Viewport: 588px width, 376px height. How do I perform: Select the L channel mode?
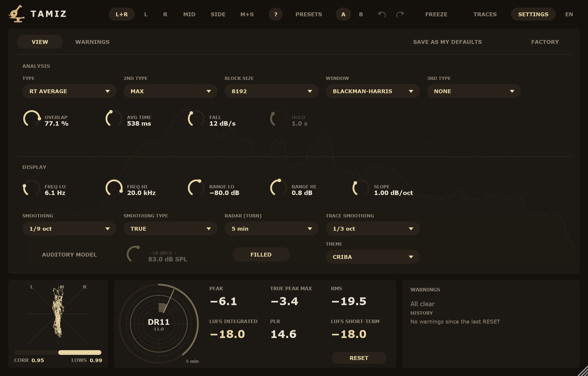[x=146, y=14]
